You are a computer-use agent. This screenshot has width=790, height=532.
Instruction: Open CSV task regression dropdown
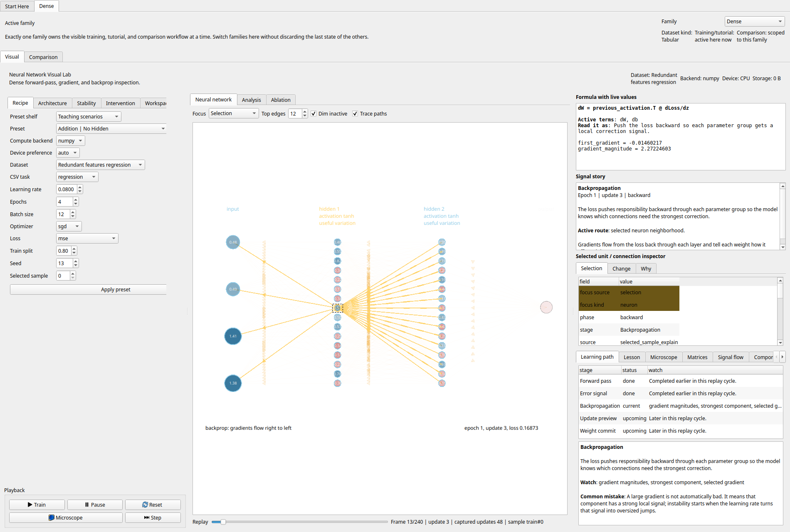[77, 177]
